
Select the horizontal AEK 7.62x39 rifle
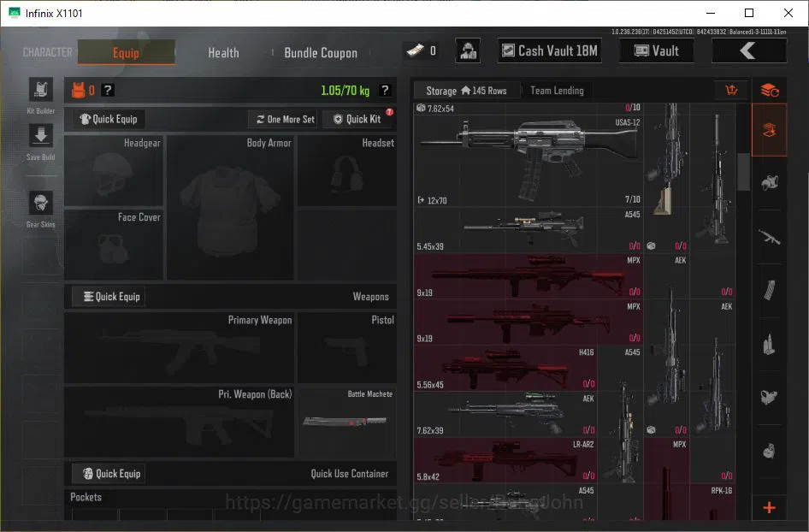click(x=505, y=414)
